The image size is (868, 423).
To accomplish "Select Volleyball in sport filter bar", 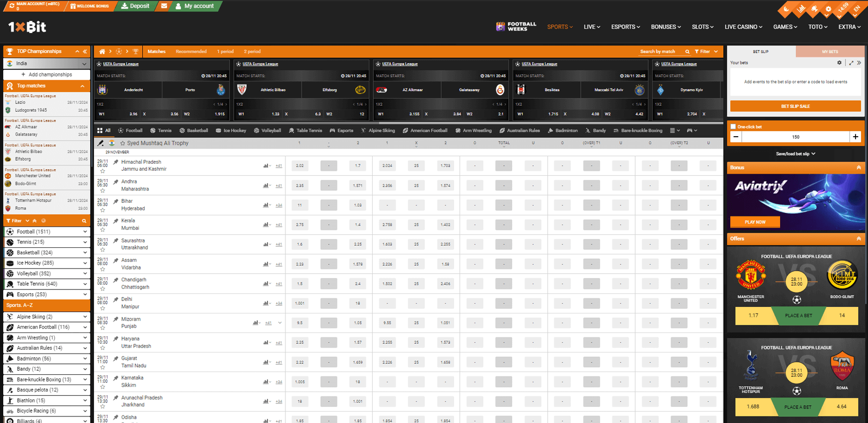I will [x=267, y=131].
